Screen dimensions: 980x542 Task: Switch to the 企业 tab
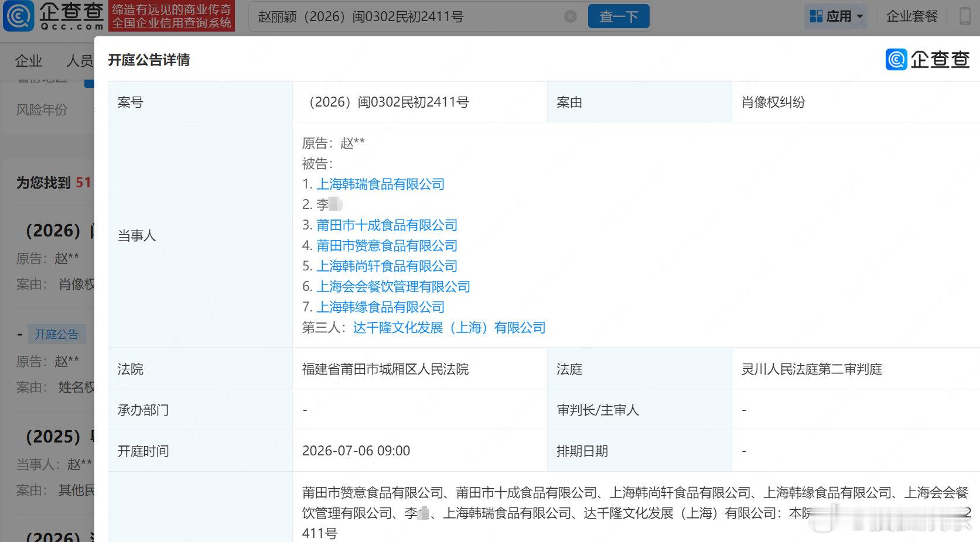click(29, 60)
